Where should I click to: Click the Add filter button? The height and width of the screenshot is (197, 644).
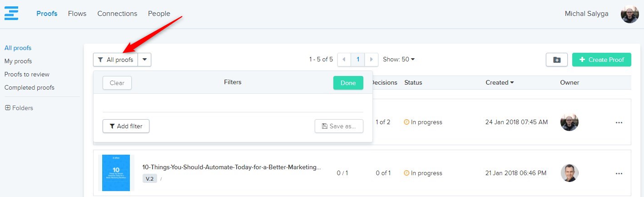(126, 126)
